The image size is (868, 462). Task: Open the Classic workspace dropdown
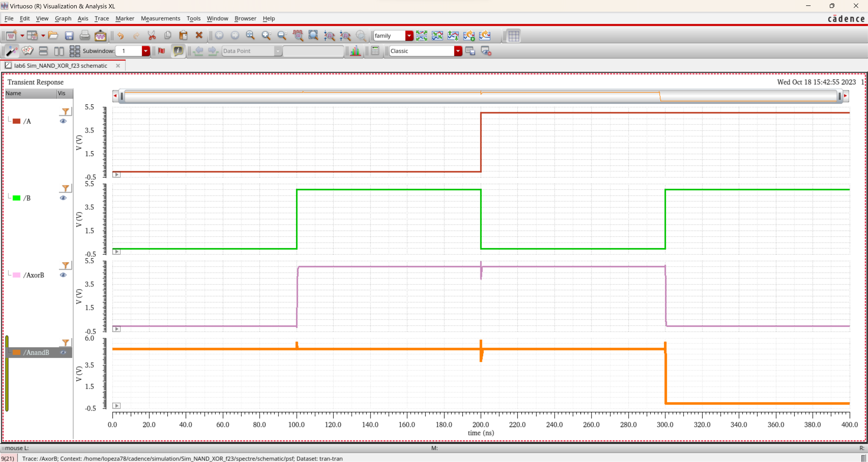pyautogui.click(x=458, y=51)
